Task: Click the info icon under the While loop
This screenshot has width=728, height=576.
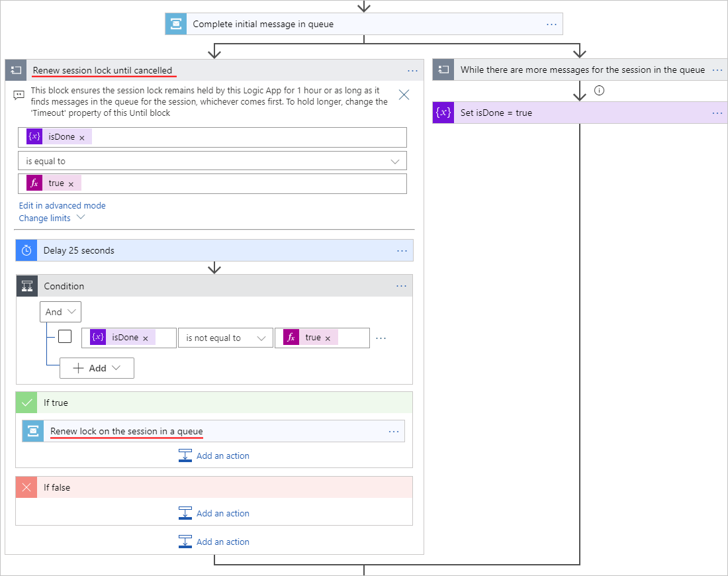Action: (x=600, y=91)
